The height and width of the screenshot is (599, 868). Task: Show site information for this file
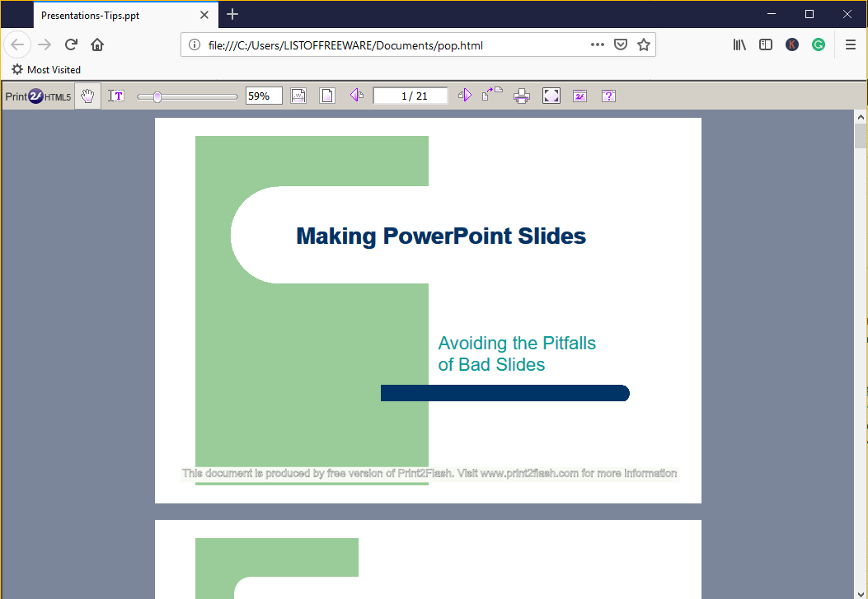click(195, 45)
